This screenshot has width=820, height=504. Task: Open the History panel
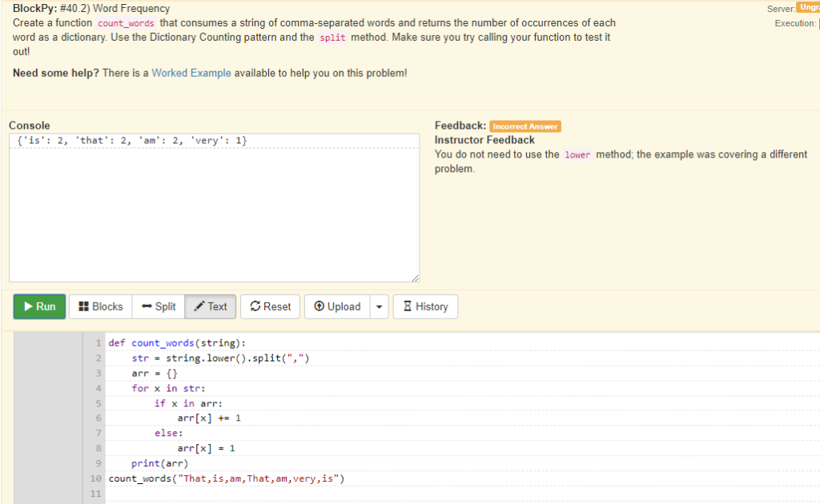pos(424,306)
